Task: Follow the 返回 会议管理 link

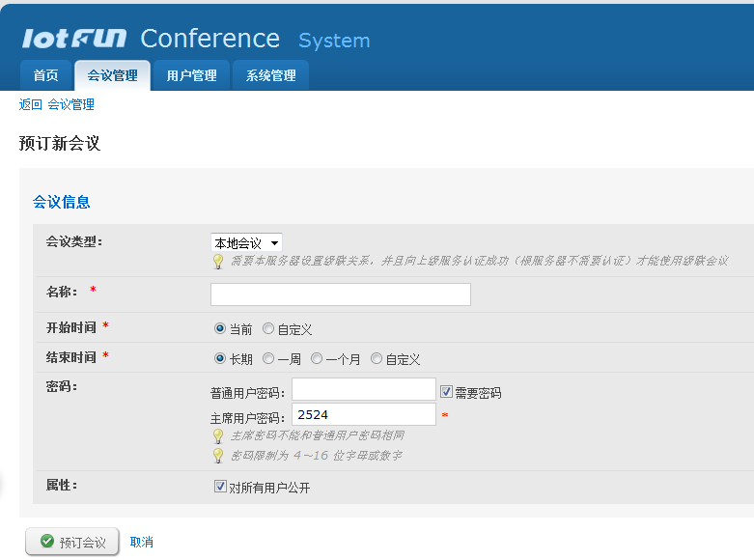Action: point(57,104)
